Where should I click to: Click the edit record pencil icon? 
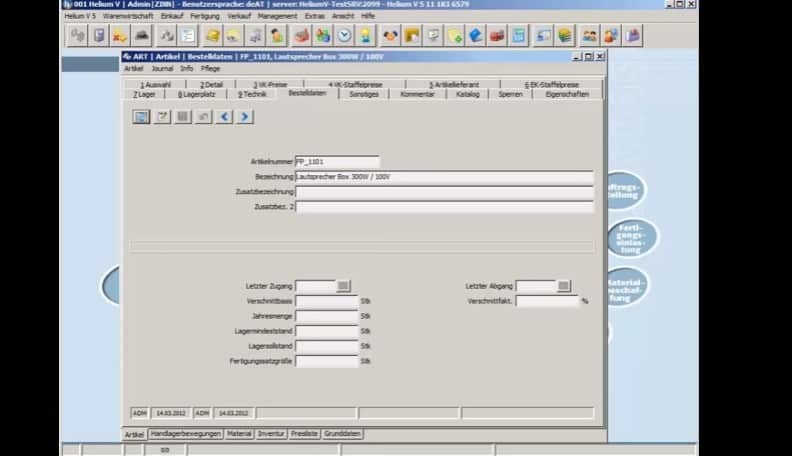pyautogui.click(x=162, y=117)
